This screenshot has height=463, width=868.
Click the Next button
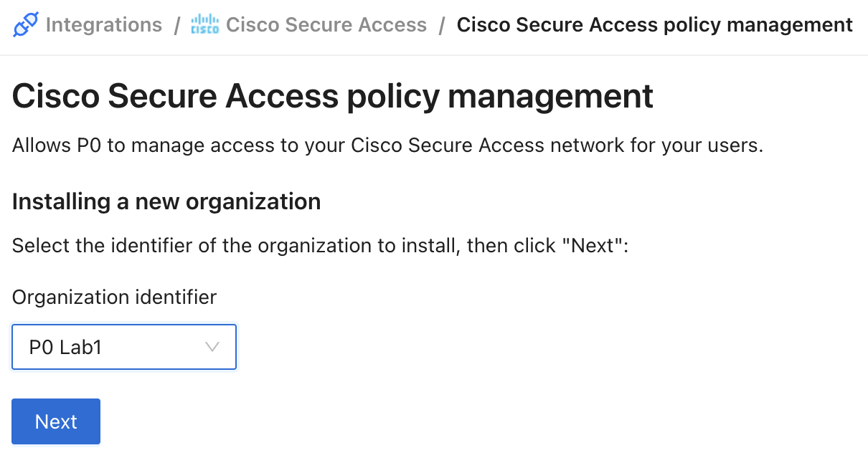pos(55,421)
